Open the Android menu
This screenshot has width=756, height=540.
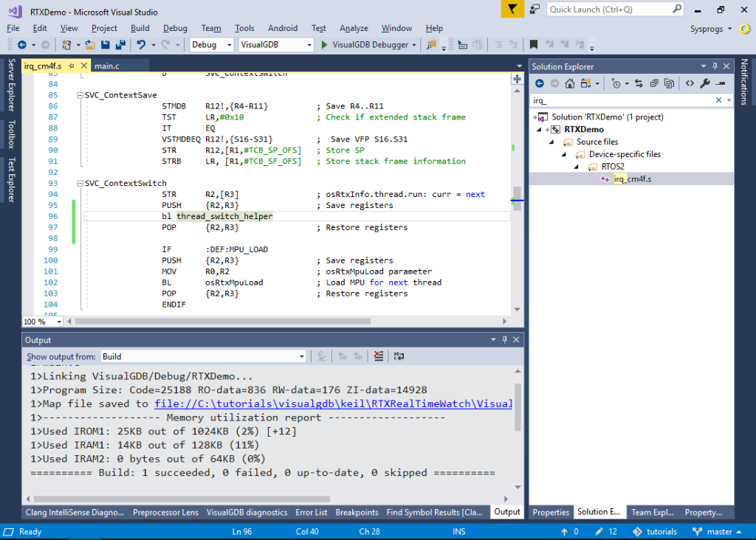(x=283, y=27)
